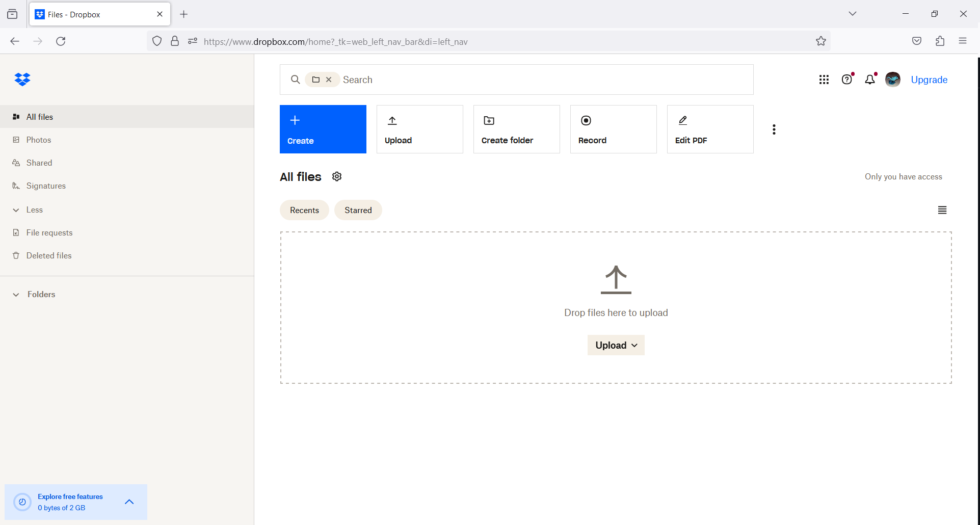
Task: Open the apps grid menu
Action: tap(824, 80)
